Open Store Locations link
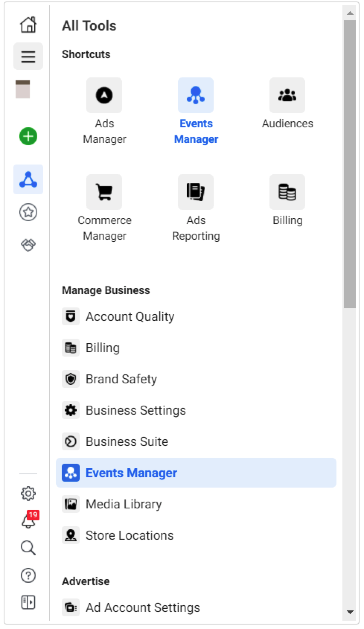Viewport: 364px width, 629px height. (x=196, y=535)
